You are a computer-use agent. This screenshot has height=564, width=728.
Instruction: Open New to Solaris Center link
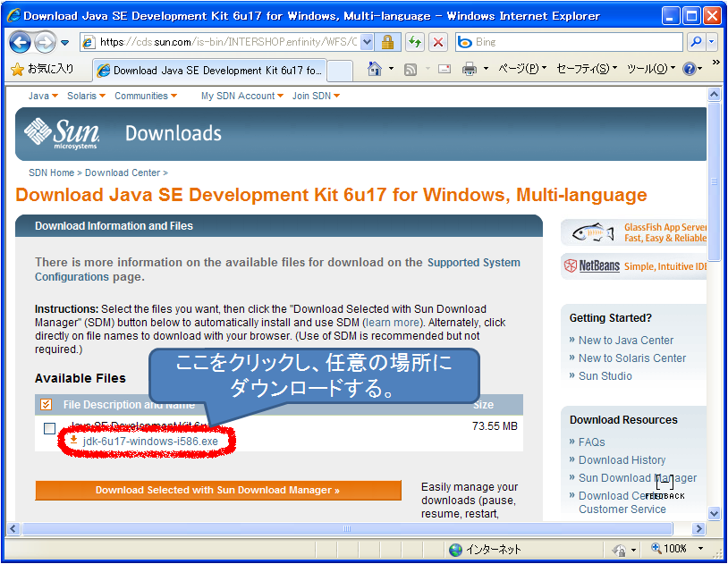click(632, 358)
